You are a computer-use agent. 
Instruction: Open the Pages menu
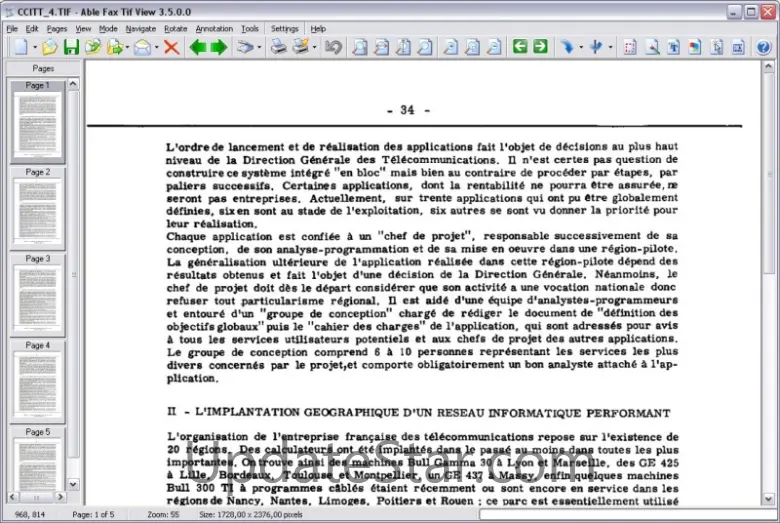[57, 29]
